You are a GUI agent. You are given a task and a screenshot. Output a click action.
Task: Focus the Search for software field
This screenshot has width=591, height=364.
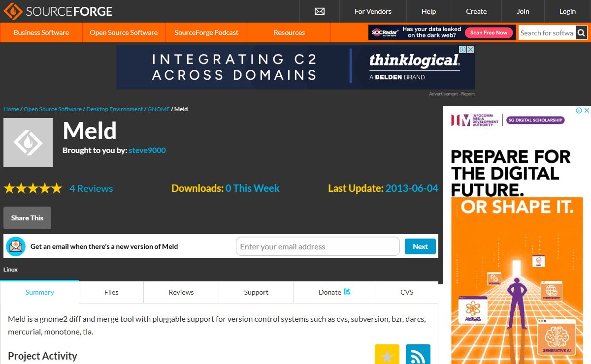click(x=547, y=33)
